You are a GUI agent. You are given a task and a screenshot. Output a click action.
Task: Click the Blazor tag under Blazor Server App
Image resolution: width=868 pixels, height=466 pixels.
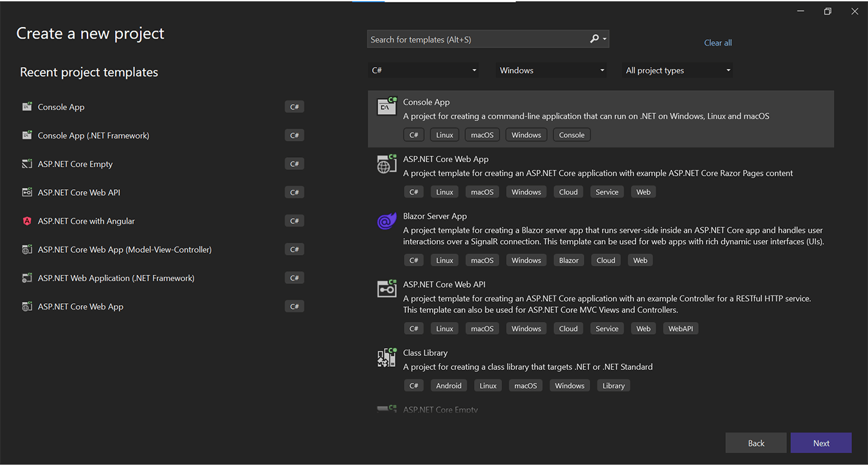click(568, 260)
